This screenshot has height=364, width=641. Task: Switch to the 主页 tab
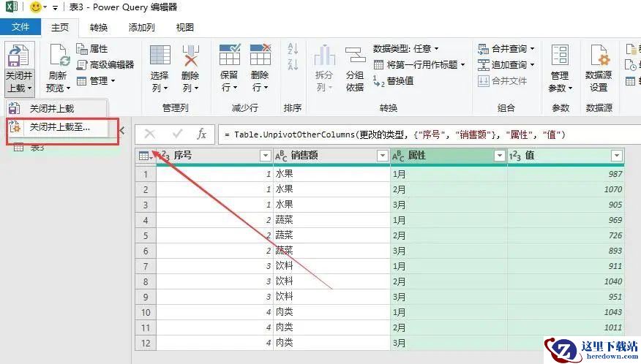pos(60,27)
